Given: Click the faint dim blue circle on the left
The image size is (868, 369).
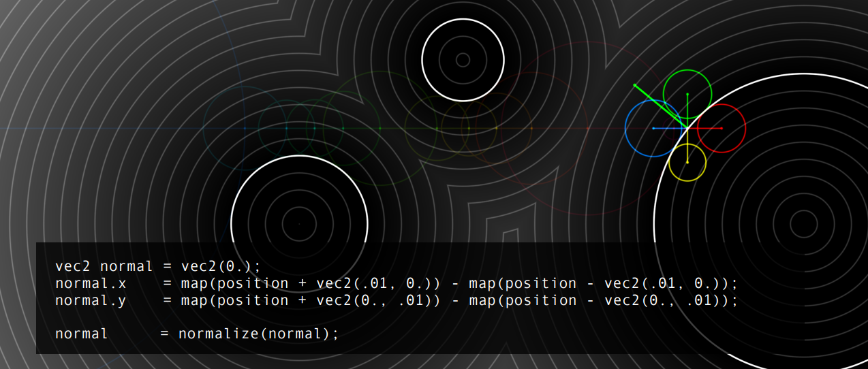Looking at the screenshot, I should point(245,128).
